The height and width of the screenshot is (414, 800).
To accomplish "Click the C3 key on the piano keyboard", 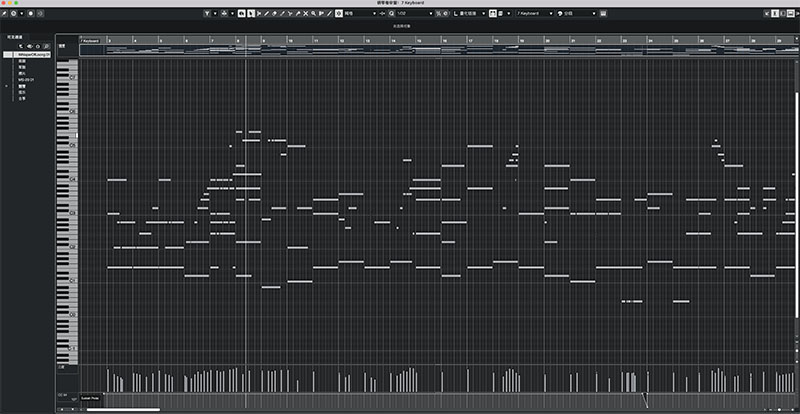I will pyautogui.click(x=67, y=213).
